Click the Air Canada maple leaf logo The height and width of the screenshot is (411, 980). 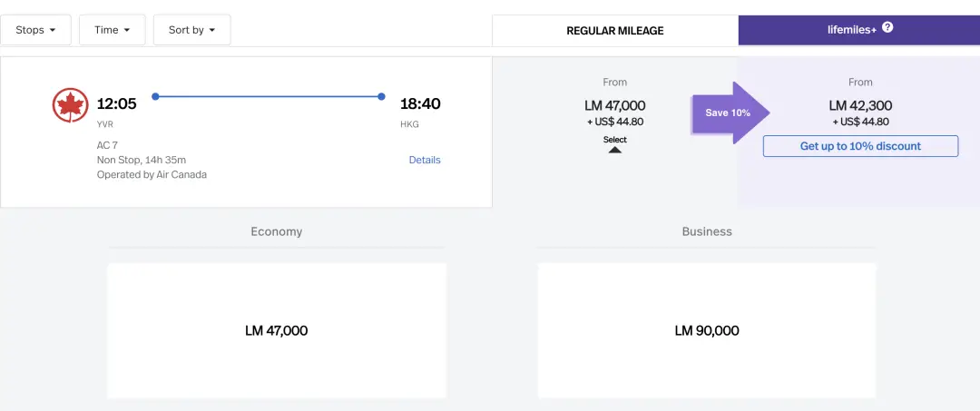tap(70, 105)
